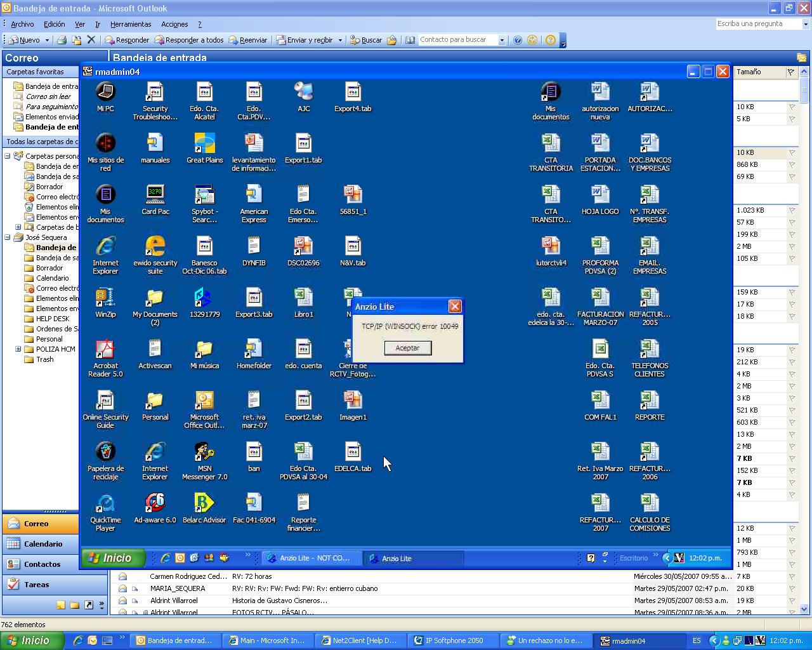
Task: Toggle flag on the 69 KB message
Action: click(792, 177)
